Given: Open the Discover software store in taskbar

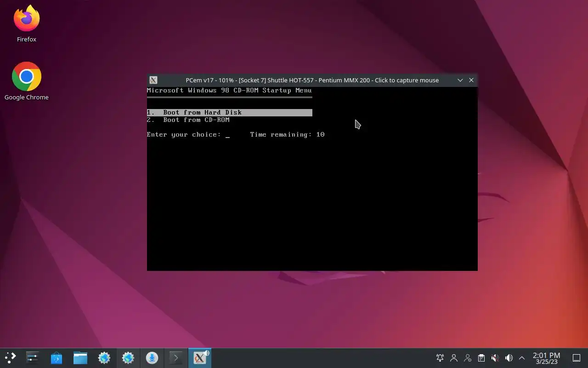Looking at the screenshot, I should coord(57,358).
